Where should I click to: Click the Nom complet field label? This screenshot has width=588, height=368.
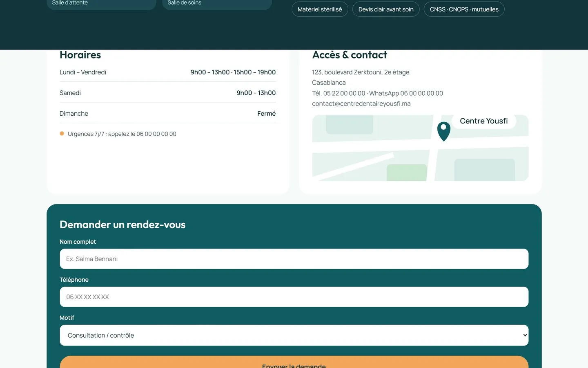(78, 242)
